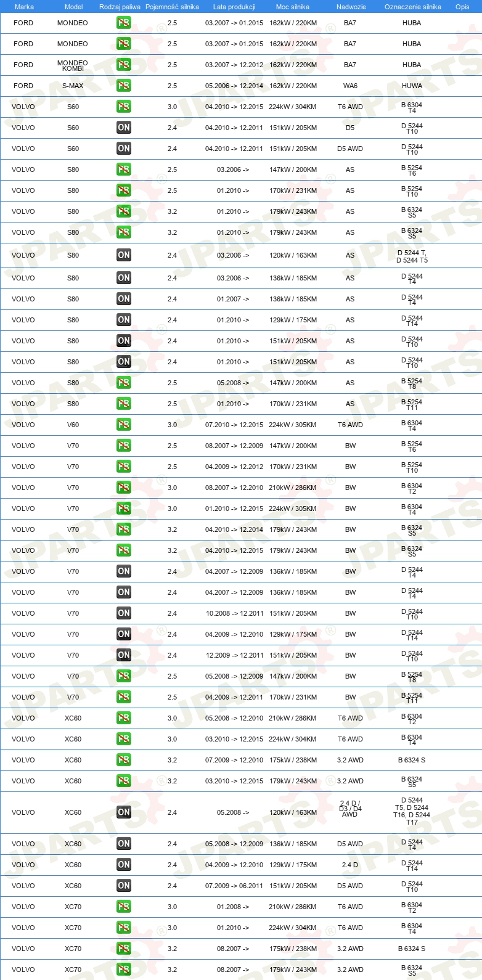Select the petrol icon for XC60 210kW / 286KM

click(124, 718)
